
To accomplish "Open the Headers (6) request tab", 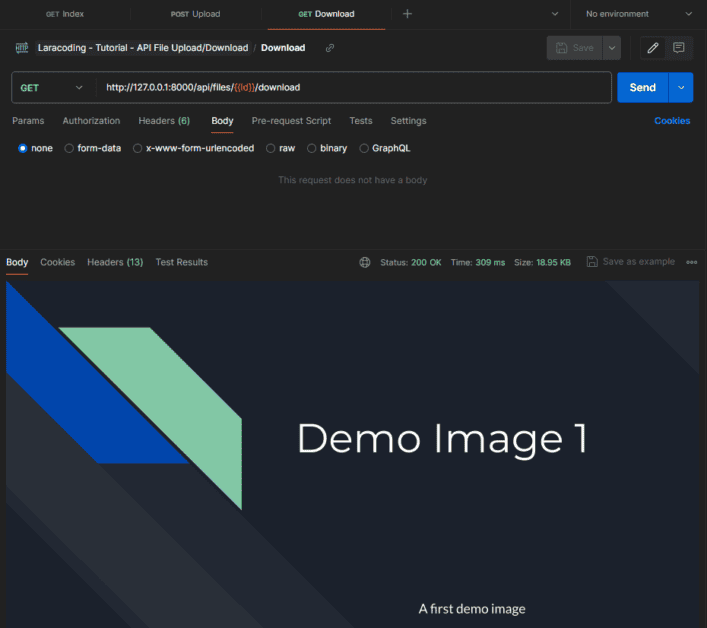I will point(164,121).
